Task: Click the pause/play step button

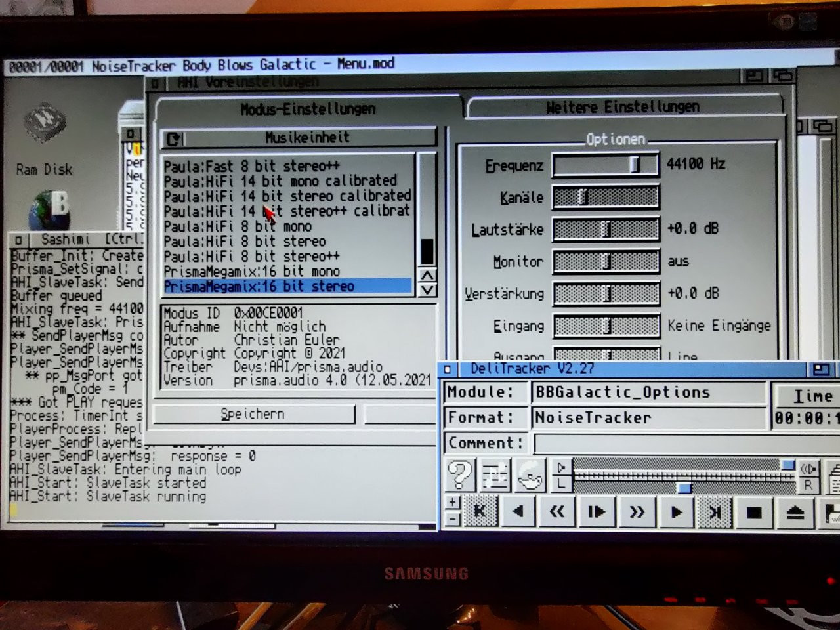Action: pyautogui.click(x=597, y=513)
